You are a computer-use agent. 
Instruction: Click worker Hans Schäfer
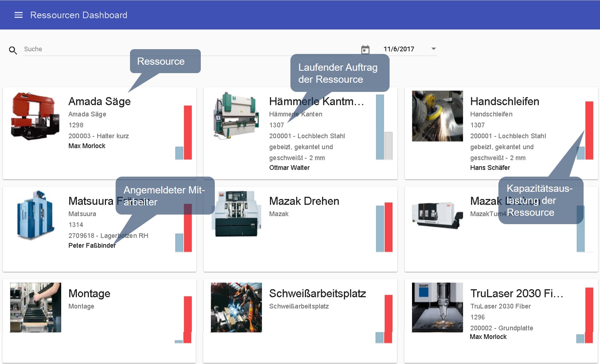(490, 168)
